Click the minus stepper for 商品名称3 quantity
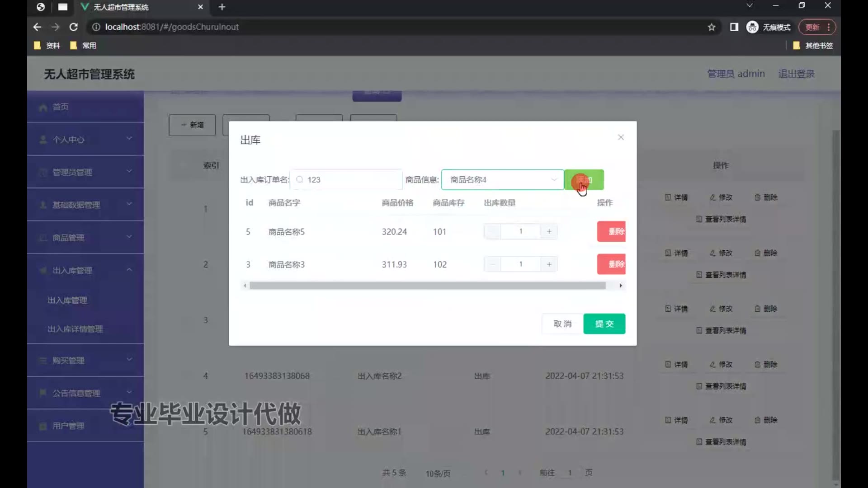868x488 pixels. coord(492,264)
